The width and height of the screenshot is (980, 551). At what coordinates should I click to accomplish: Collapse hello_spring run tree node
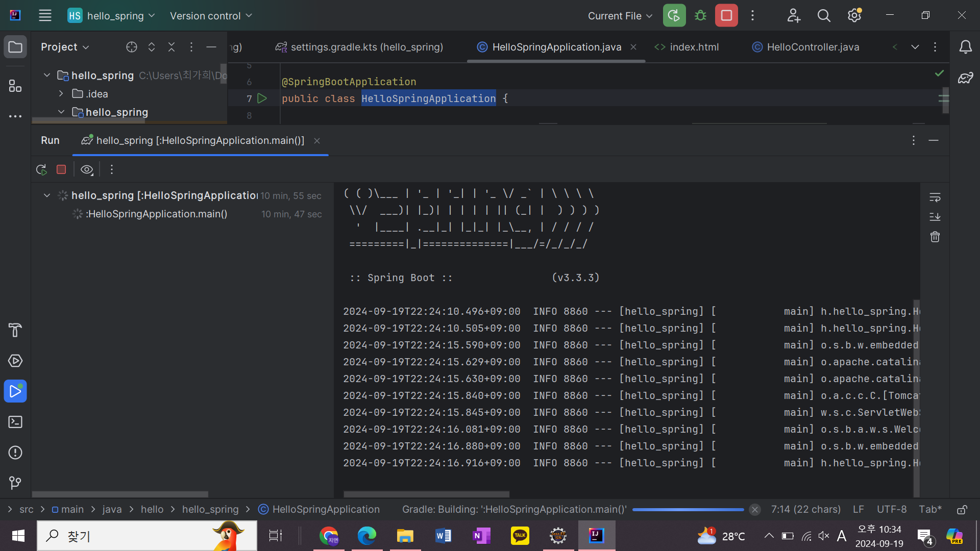tap(47, 195)
